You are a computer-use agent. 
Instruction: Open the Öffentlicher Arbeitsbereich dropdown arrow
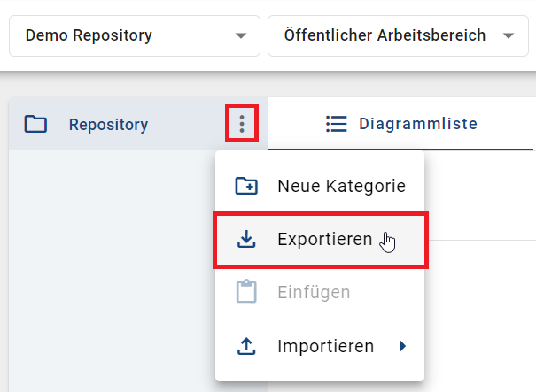[x=508, y=36]
